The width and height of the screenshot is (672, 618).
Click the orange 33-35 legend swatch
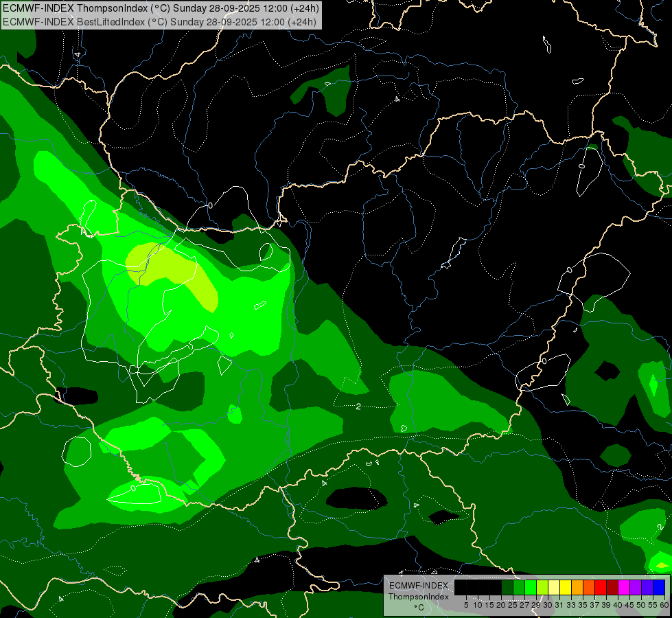[x=577, y=587]
